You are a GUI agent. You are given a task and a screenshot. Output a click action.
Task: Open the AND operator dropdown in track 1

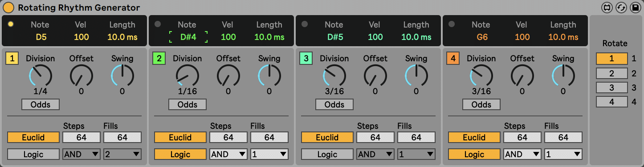82,154
